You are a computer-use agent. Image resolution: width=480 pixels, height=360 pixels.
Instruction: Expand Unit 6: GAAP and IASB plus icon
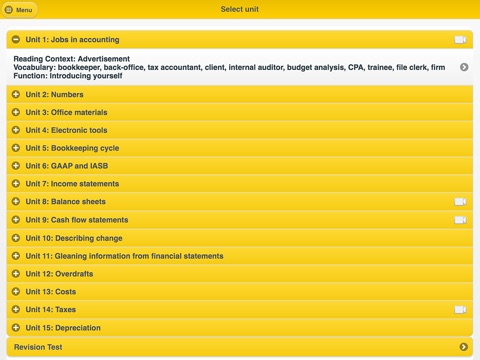(x=16, y=166)
